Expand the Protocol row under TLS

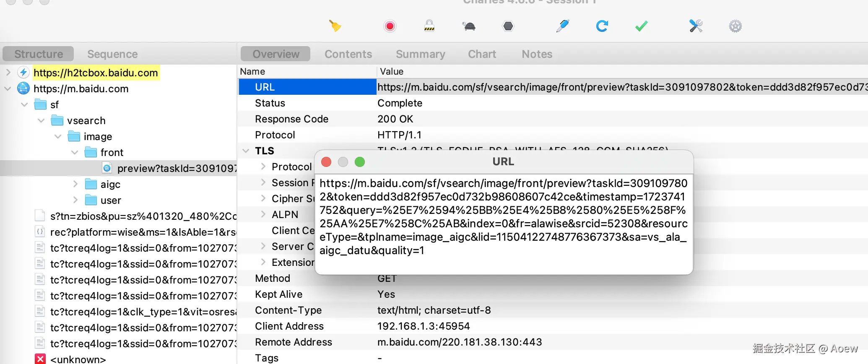(263, 166)
